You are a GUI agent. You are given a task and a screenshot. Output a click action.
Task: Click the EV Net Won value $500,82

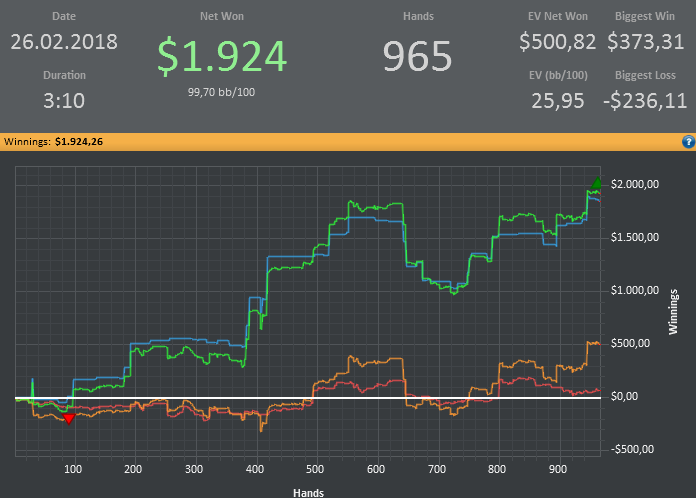pos(558,42)
